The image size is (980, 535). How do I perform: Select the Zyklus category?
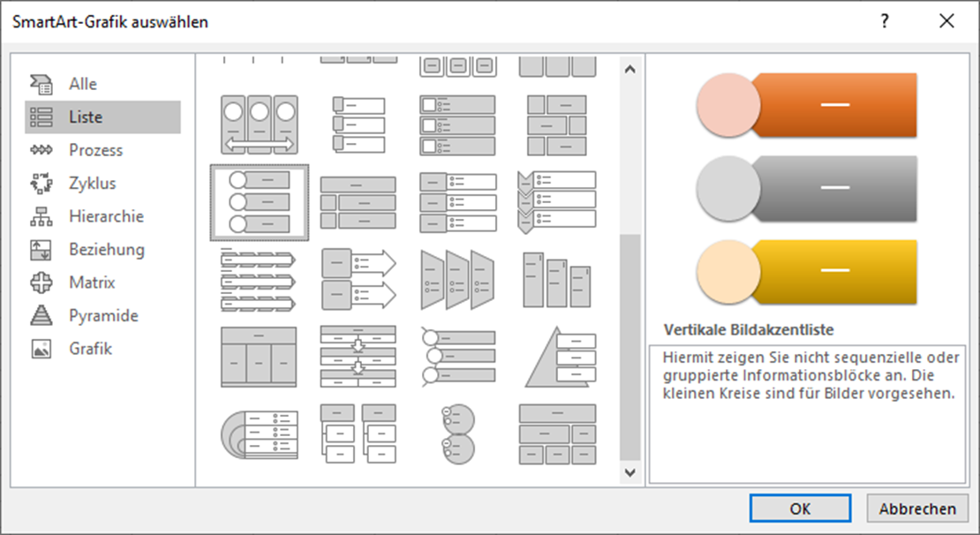point(92,184)
